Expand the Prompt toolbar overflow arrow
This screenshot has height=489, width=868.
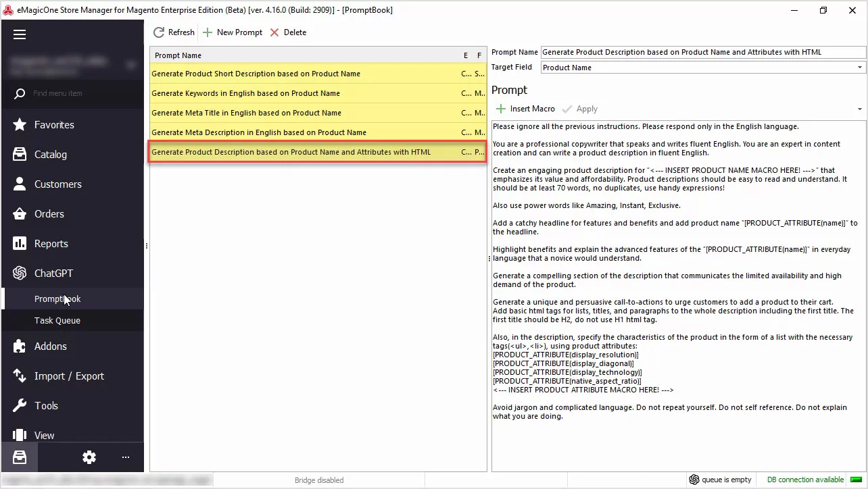(860, 109)
